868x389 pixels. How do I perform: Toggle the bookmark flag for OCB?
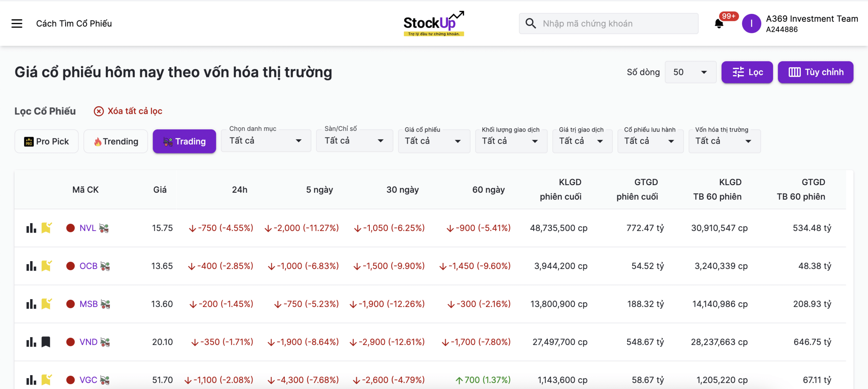coord(46,266)
